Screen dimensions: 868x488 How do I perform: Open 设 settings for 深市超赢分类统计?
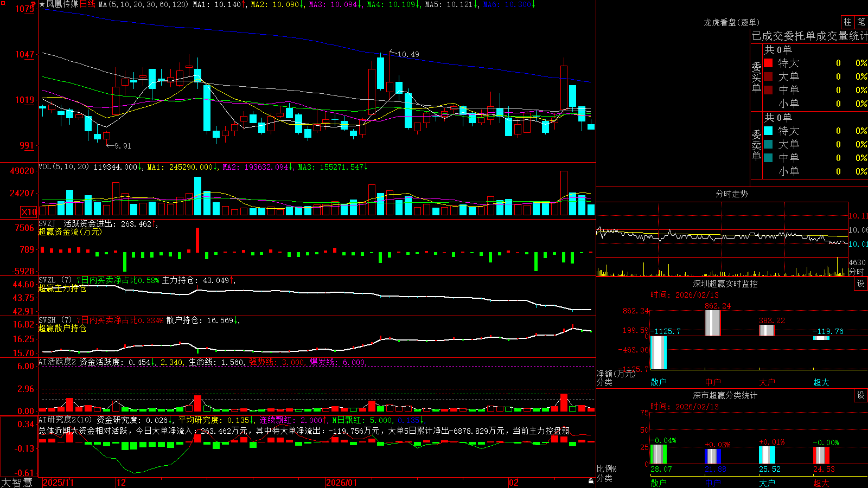861,395
